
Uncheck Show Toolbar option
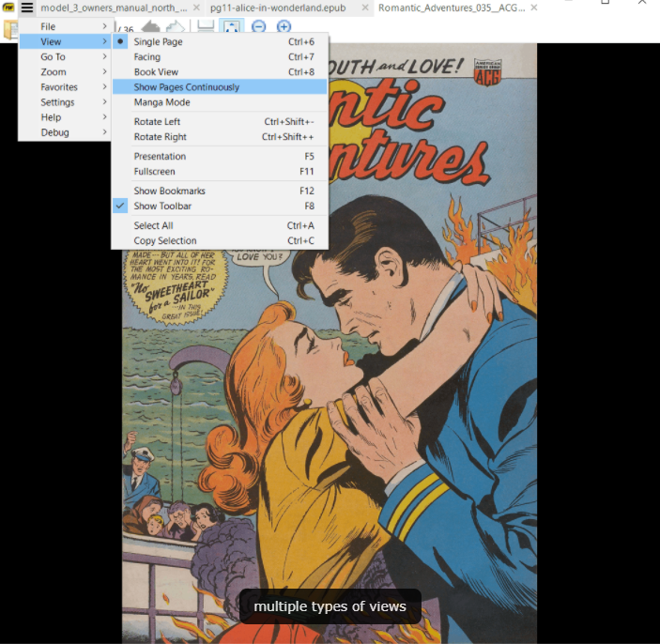220,206
